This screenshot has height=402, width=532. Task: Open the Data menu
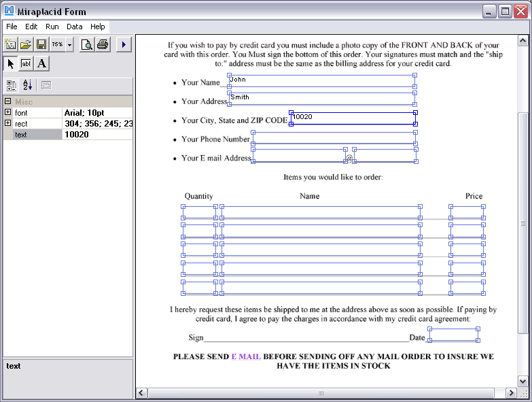coord(75,27)
